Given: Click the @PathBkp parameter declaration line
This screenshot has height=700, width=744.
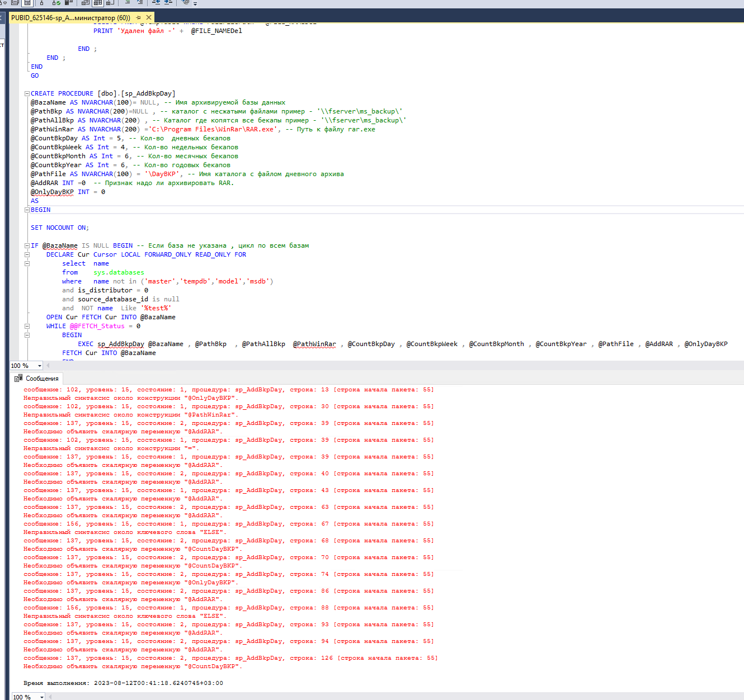Looking at the screenshot, I should click(x=216, y=111).
